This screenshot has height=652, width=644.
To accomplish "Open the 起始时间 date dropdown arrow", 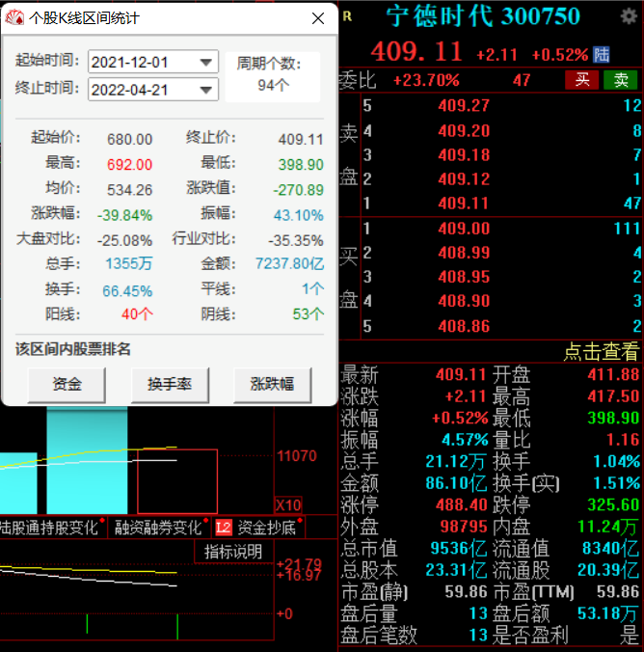I will tap(205, 63).
